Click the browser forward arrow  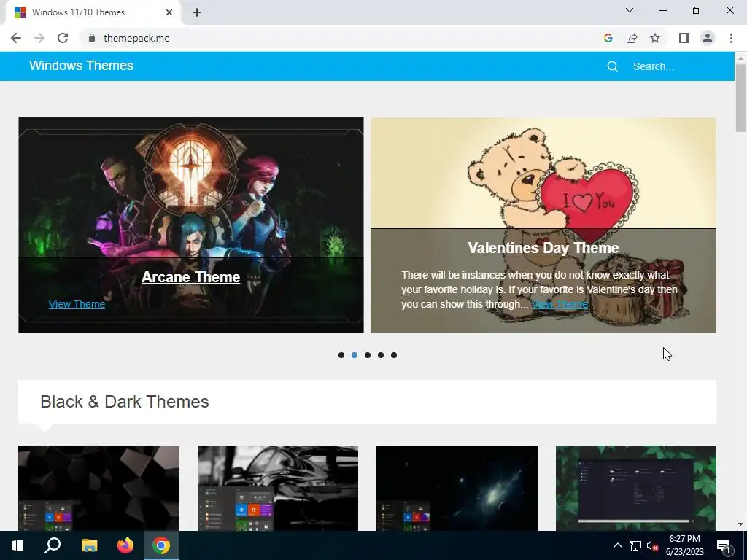coord(39,38)
